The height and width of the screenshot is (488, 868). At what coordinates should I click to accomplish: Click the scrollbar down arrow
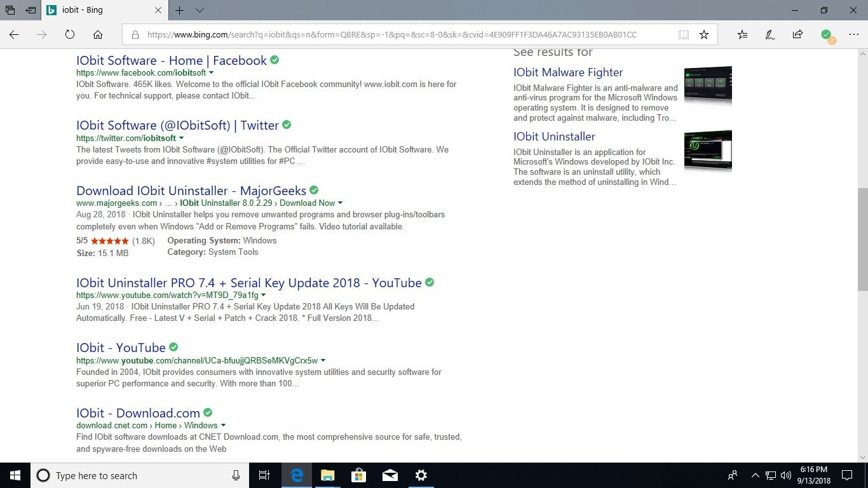tap(862, 456)
